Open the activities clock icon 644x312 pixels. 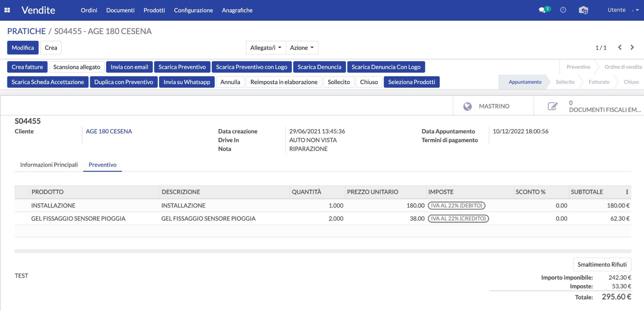(x=563, y=10)
